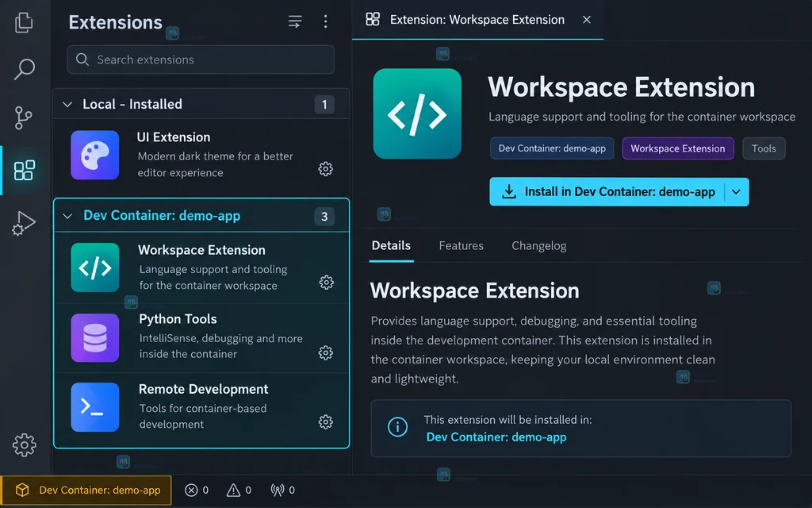Screen dimensions: 812x508
Task: Click the Dev Container: demo-app link in info box
Action: click(x=496, y=437)
